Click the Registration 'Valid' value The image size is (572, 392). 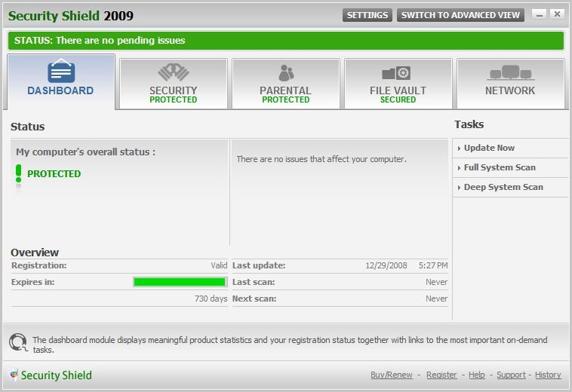click(219, 265)
